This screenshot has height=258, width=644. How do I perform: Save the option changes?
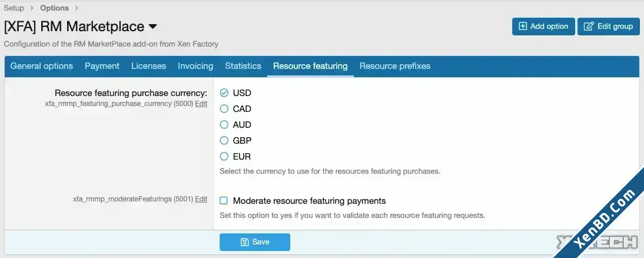(x=255, y=242)
